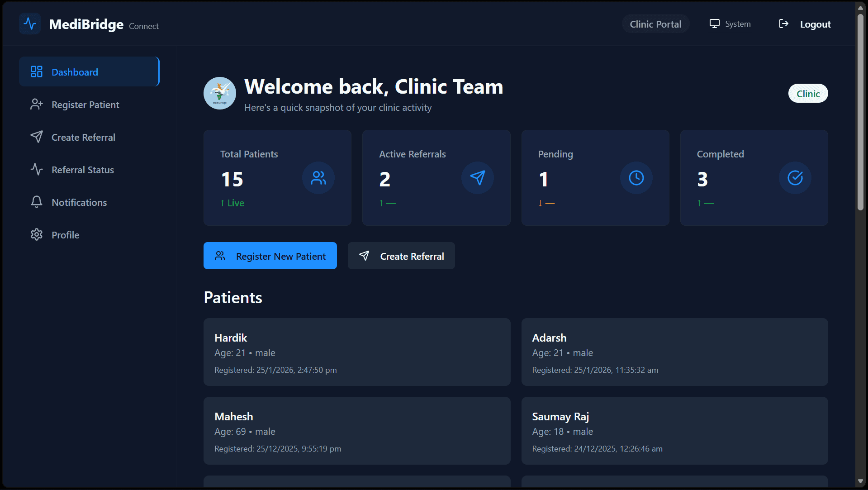
Task: Click the green Live indicator
Action: tap(232, 203)
